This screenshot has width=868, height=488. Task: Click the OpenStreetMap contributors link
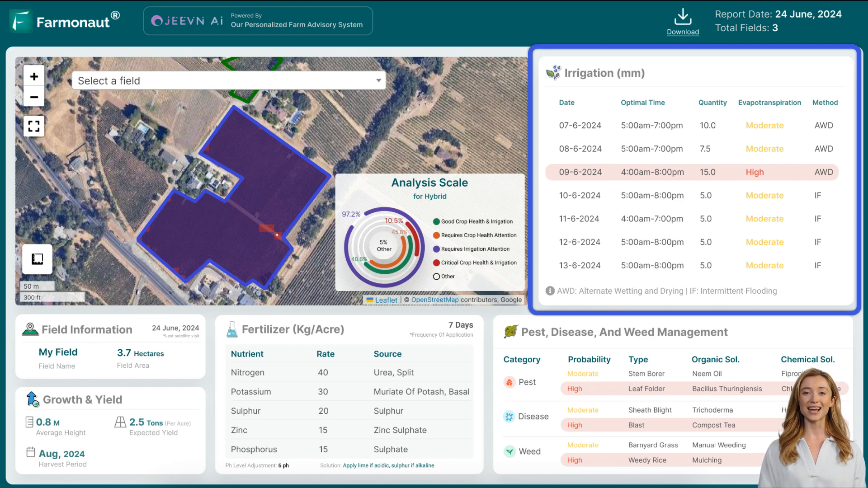[x=434, y=300]
